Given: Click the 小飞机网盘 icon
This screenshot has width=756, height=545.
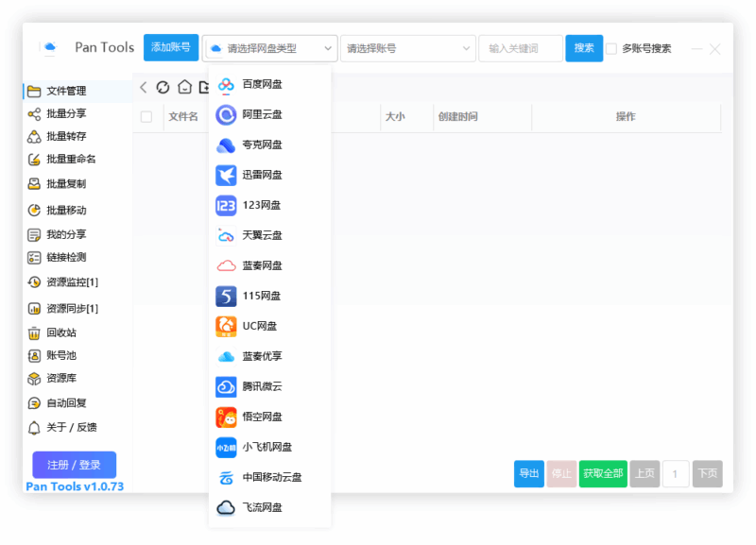Looking at the screenshot, I should pyautogui.click(x=226, y=448).
